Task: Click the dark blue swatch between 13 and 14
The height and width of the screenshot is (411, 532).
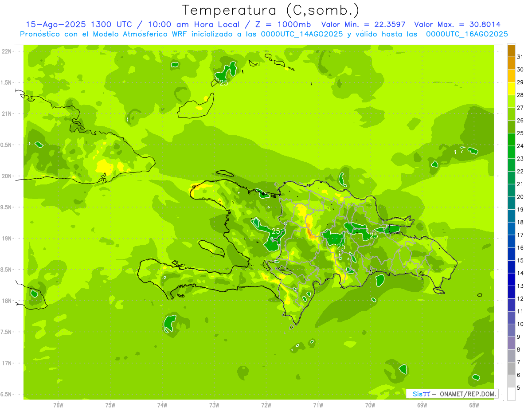Action: click(x=511, y=279)
